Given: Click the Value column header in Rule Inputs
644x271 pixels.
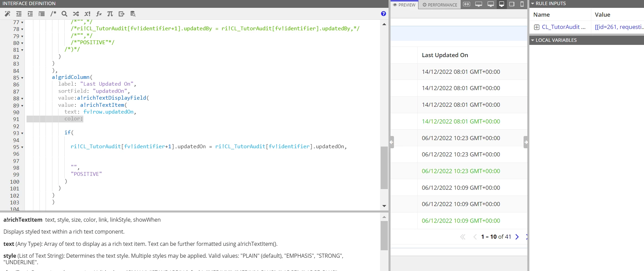Looking at the screenshot, I should point(602,15).
